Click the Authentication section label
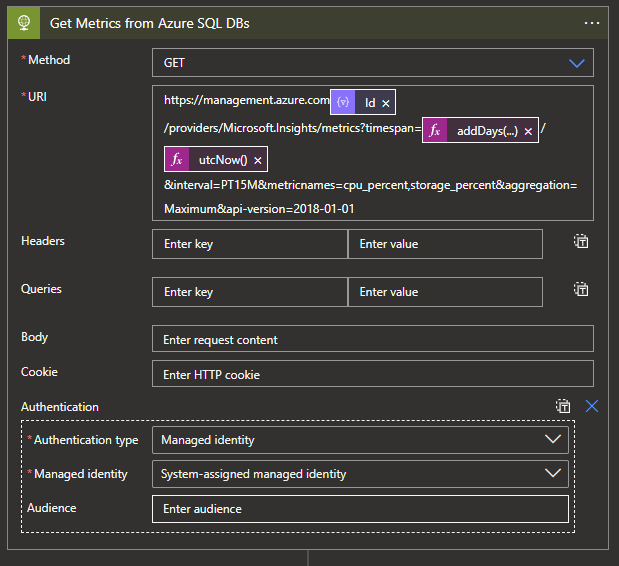619x566 pixels. (x=60, y=407)
